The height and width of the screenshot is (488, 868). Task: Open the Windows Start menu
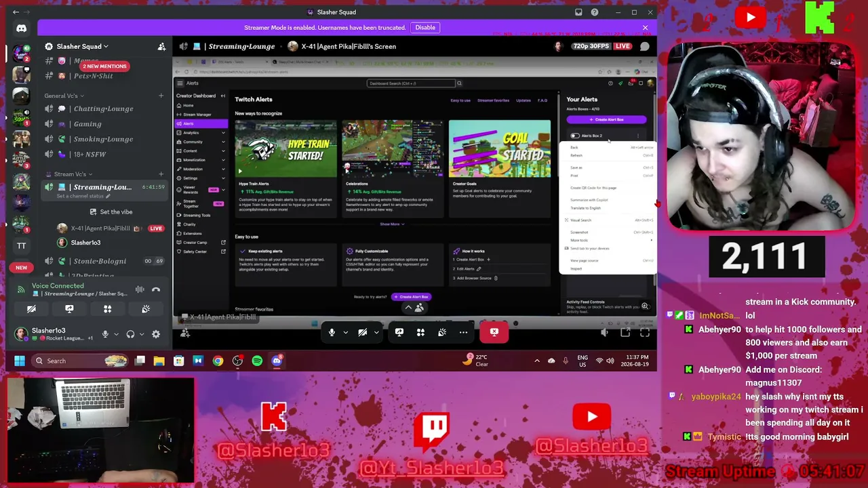click(19, 361)
